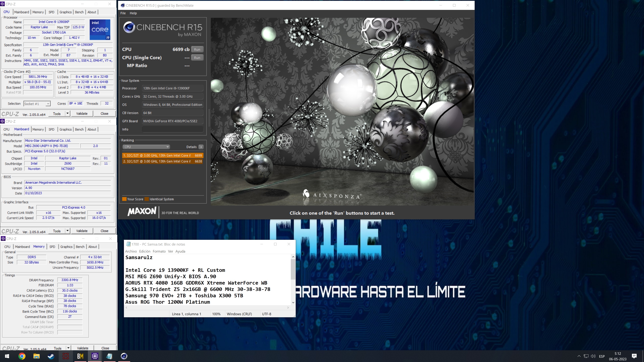This screenshot has height=362, width=644.
Task: Open the File menu in Cinebench
Action: click(123, 13)
